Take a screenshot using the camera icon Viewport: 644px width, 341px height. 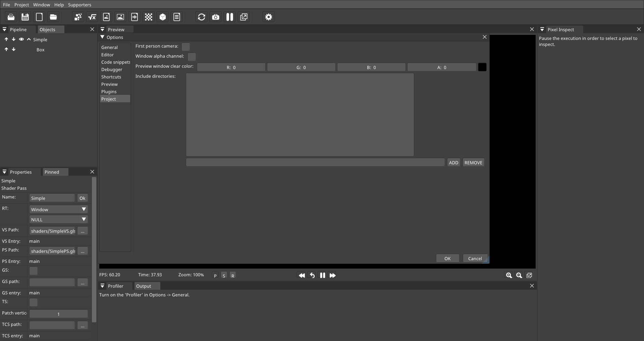coord(216,17)
